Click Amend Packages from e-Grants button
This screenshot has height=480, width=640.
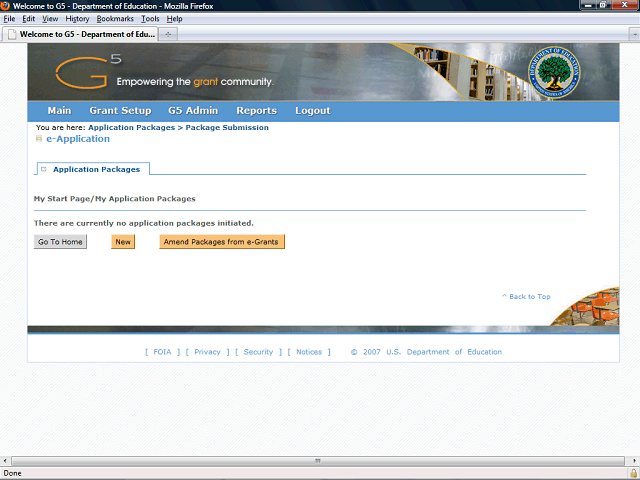pyautogui.click(x=222, y=242)
